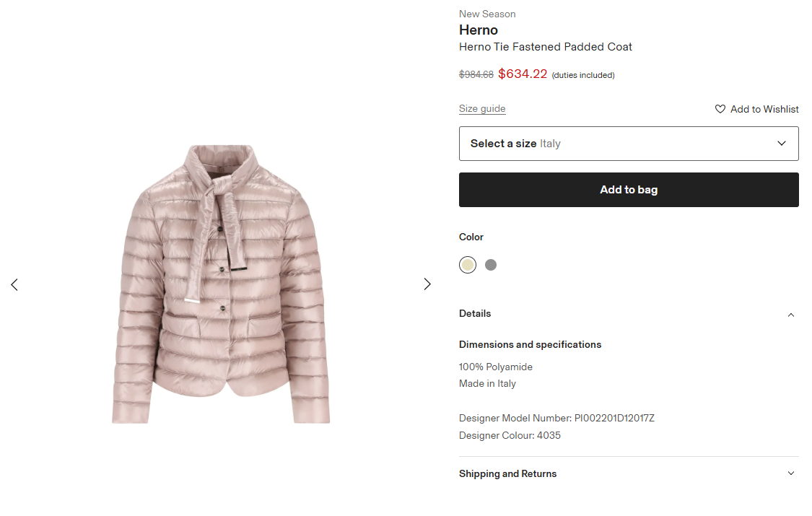Click the Herno Tie Fastened Padded Coat title
This screenshot has height=516, width=812.
(x=546, y=47)
